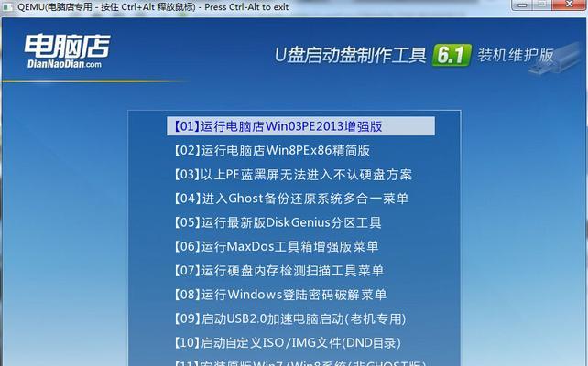588x366 pixels.
Task: Select [10] custom ISO/IMG file boot entry
Action: 287,343
